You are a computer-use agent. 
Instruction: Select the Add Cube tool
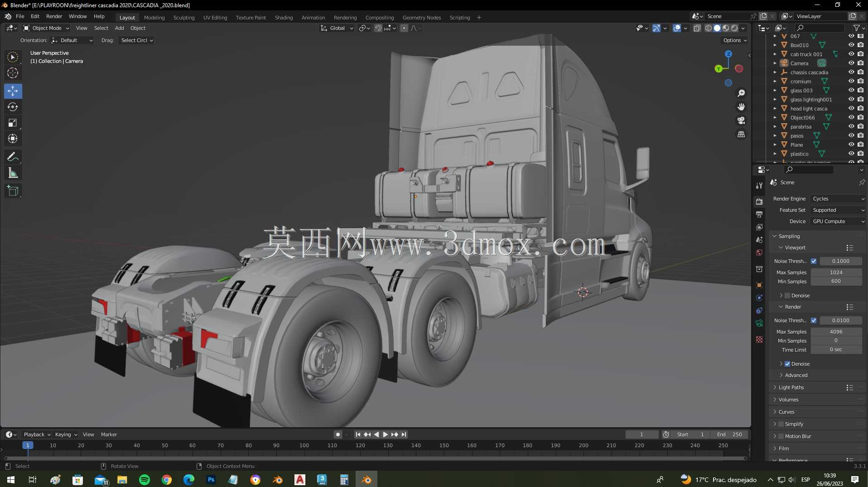tap(13, 191)
